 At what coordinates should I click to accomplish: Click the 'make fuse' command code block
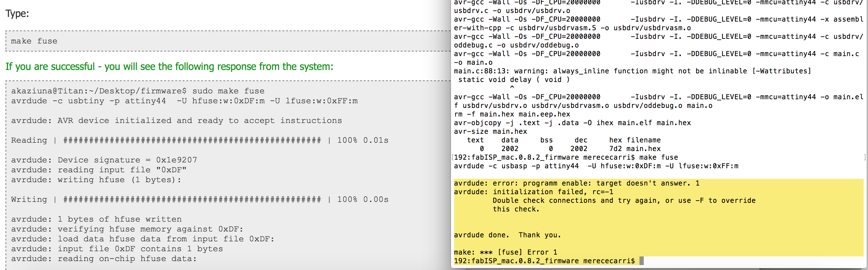(x=228, y=41)
